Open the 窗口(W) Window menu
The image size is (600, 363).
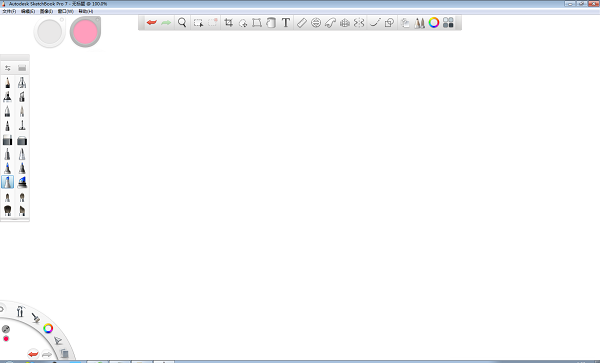65,11
